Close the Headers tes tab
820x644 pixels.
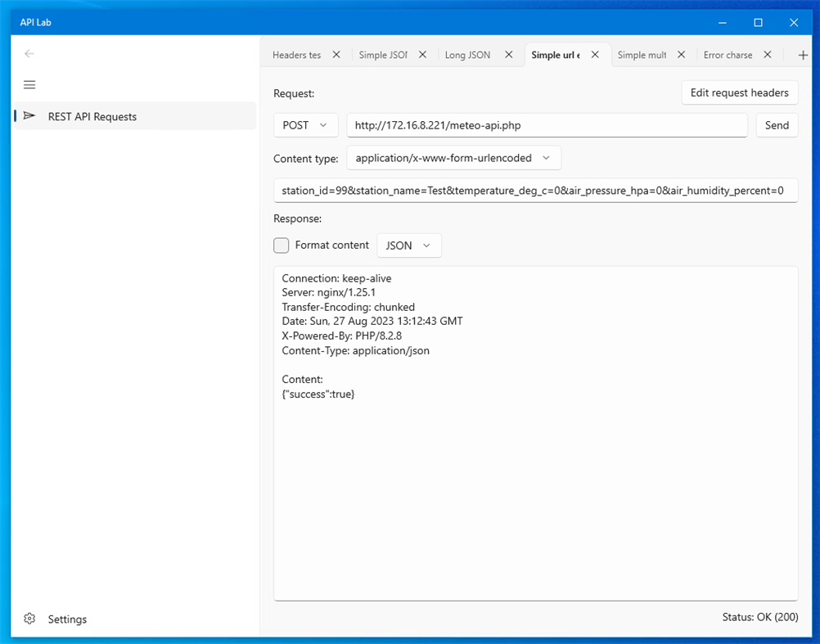(336, 54)
